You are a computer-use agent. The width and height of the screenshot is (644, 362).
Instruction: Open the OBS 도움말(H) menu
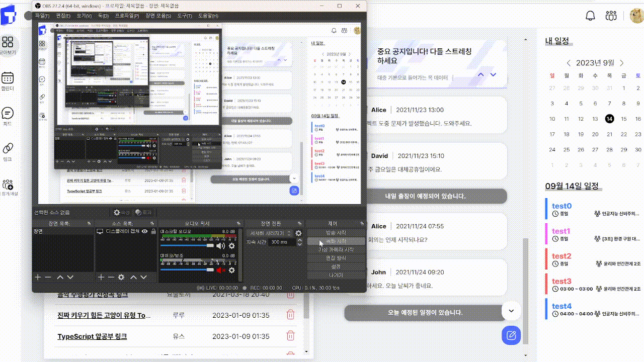click(208, 16)
